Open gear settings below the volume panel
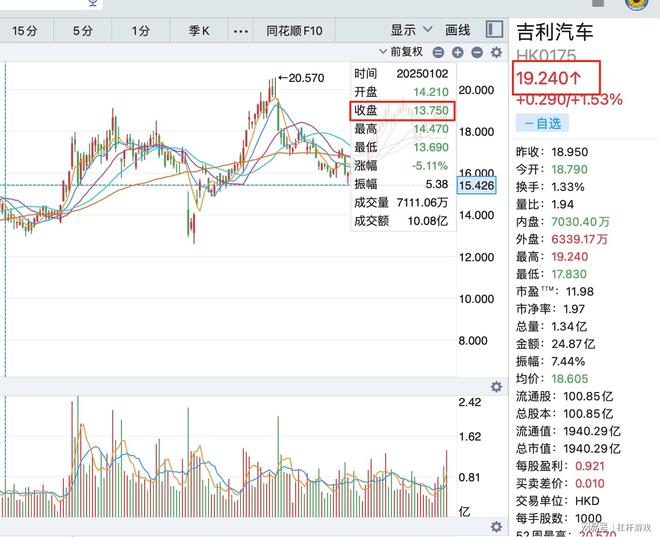This screenshot has width=660, height=537. point(497,527)
